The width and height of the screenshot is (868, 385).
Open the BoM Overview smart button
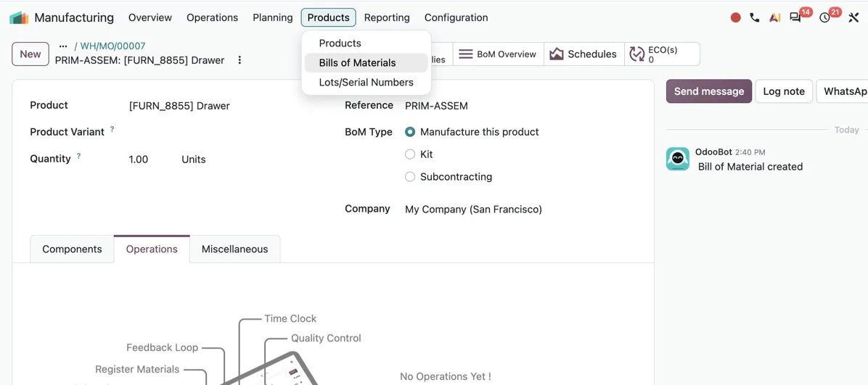498,54
